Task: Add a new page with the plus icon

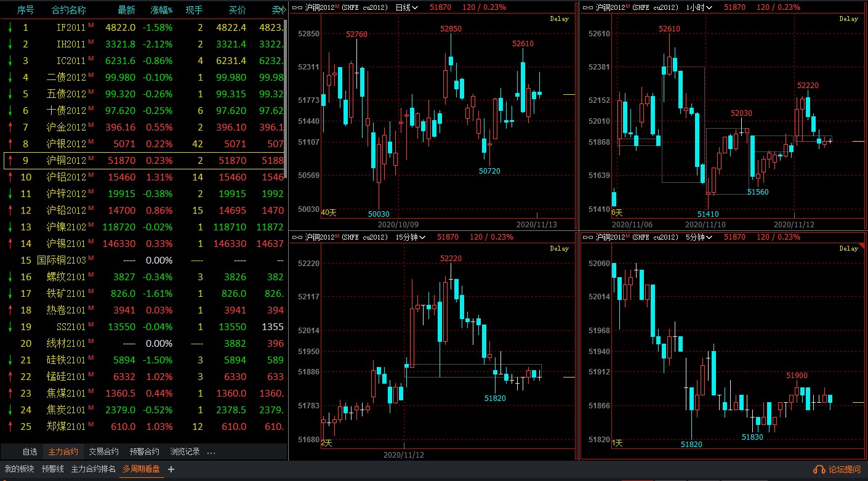Action: coord(171,469)
